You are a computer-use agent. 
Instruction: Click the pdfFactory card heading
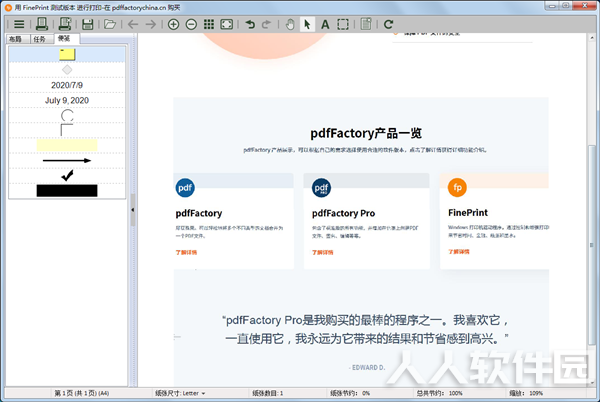pos(199,213)
